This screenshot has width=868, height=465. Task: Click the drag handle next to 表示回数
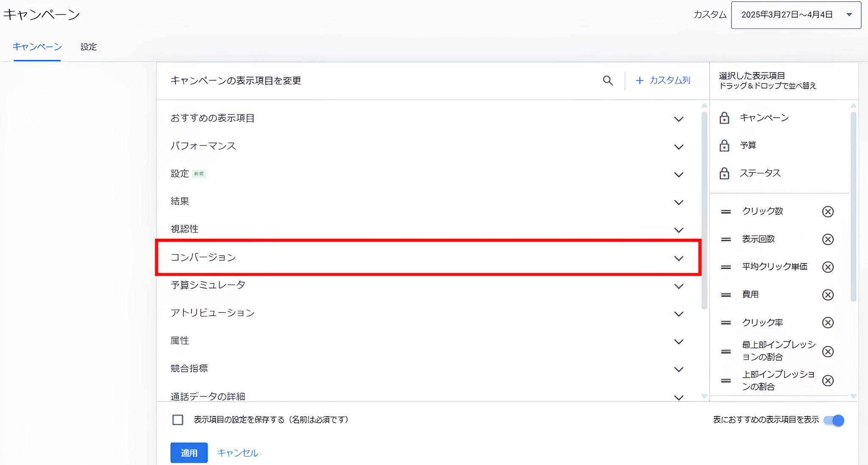pos(726,239)
